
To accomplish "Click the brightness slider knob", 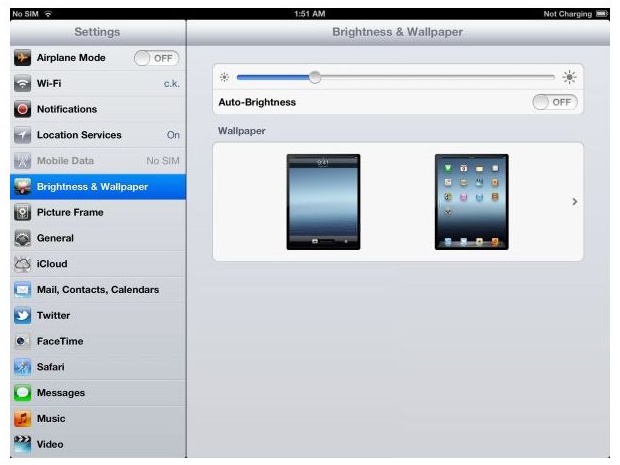I will point(315,77).
